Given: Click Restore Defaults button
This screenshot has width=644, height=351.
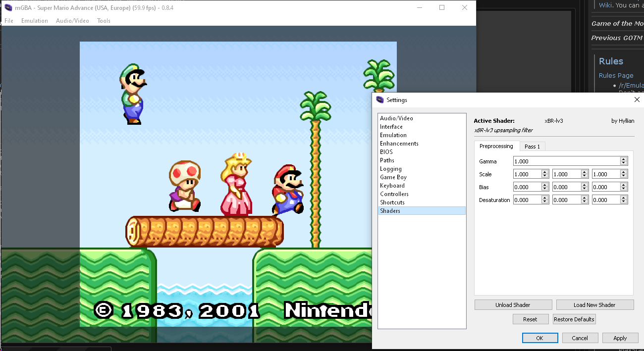Looking at the screenshot, I should tap(574, 319).
